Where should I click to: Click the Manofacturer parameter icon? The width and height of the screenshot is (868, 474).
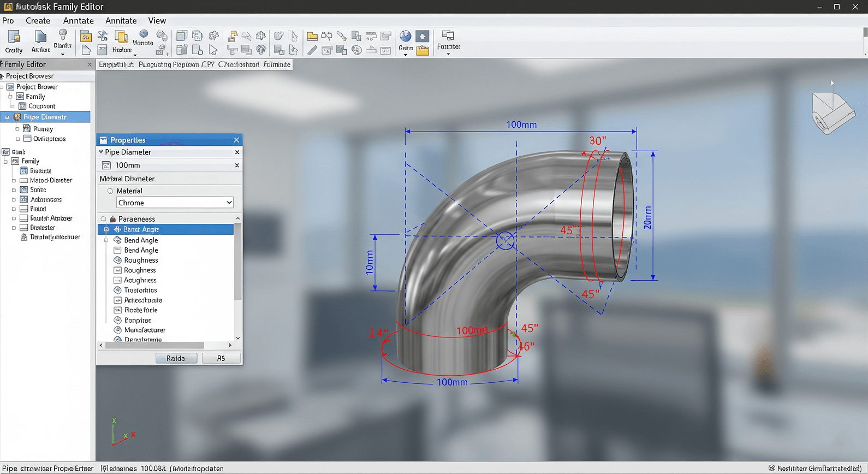click(117, 330)
